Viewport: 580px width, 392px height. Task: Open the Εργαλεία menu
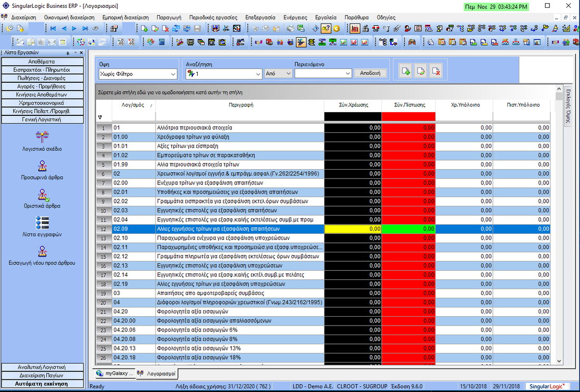tap(326, 17)
